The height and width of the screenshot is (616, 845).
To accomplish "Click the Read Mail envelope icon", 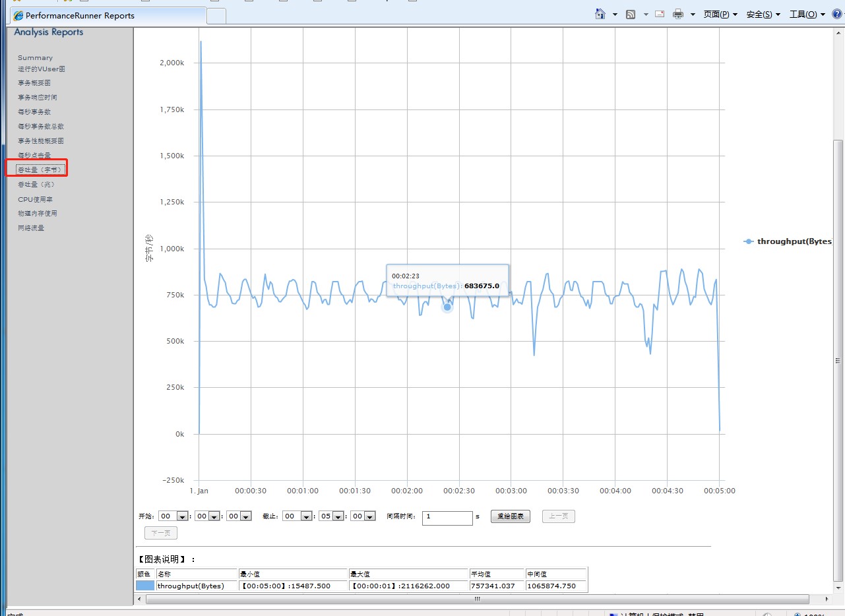I will click(x=659, y=15).
